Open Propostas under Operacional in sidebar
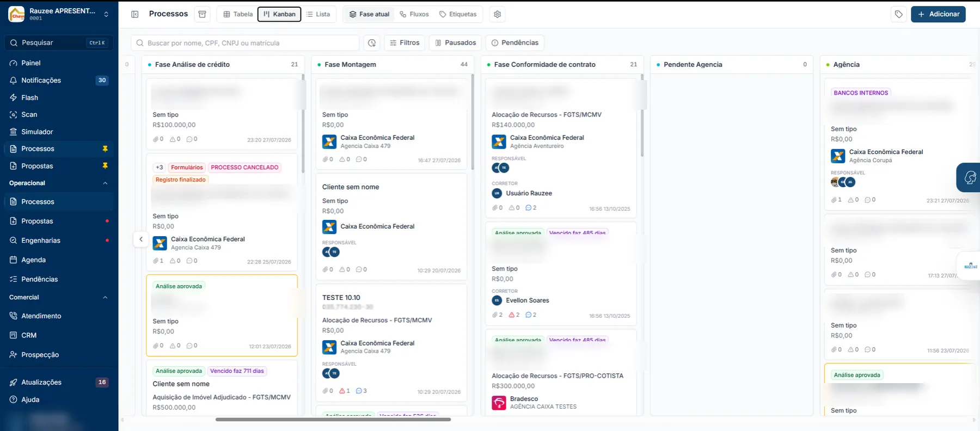Screen dimensions: 980x431 pos(59,221)
